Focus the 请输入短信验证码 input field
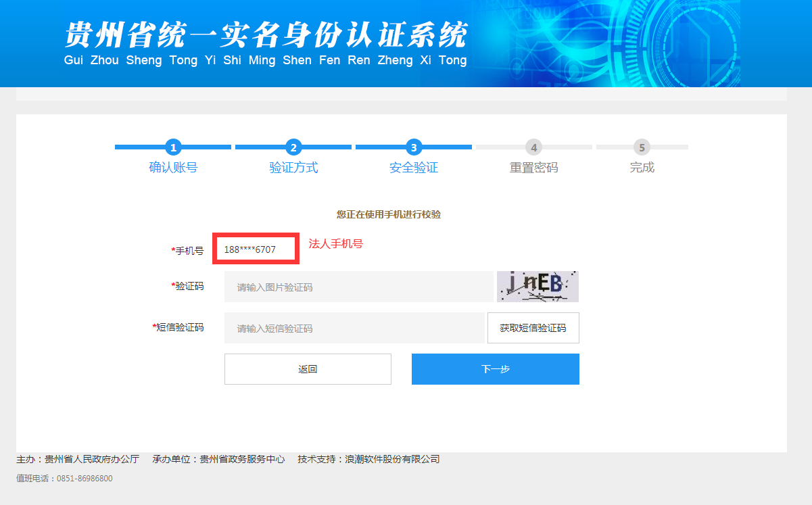812x505 pixels. 354,328
